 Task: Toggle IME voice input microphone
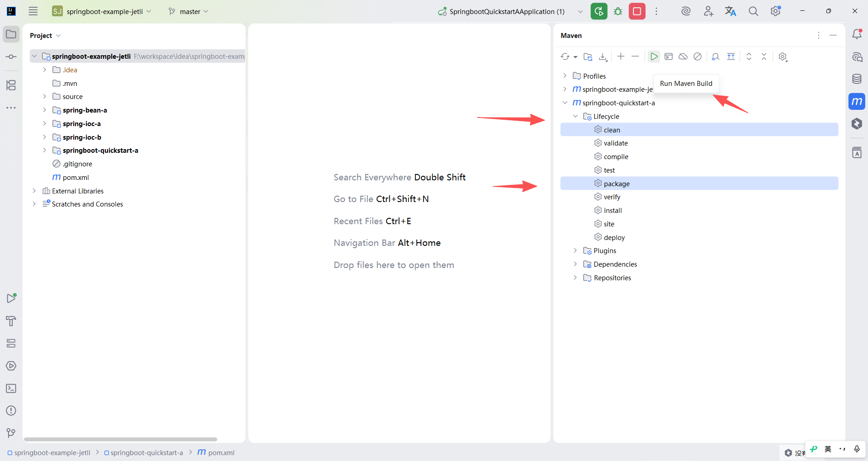[857, 449]
